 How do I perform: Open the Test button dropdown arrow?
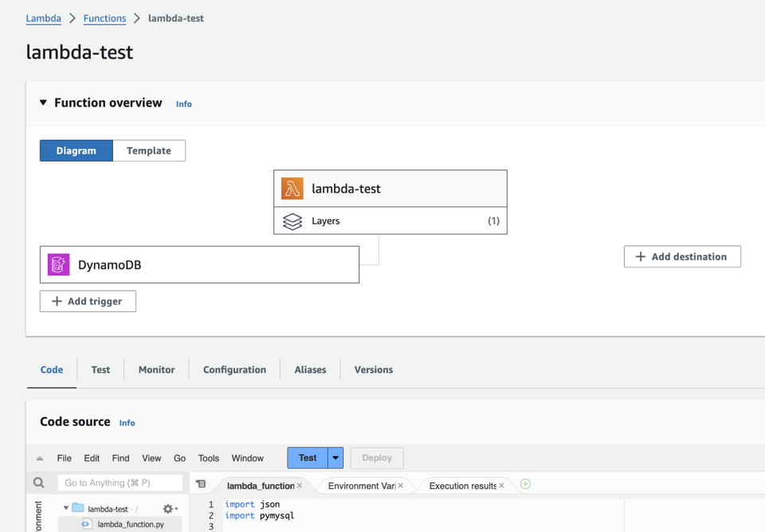pyautogui.click(x=335, y=458)
